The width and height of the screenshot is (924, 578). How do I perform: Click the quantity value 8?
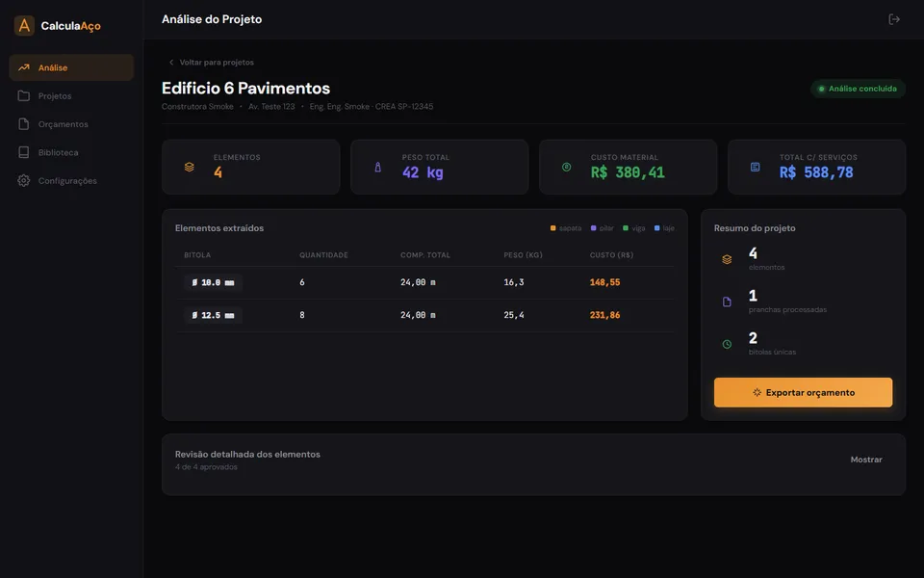point(301,315)
